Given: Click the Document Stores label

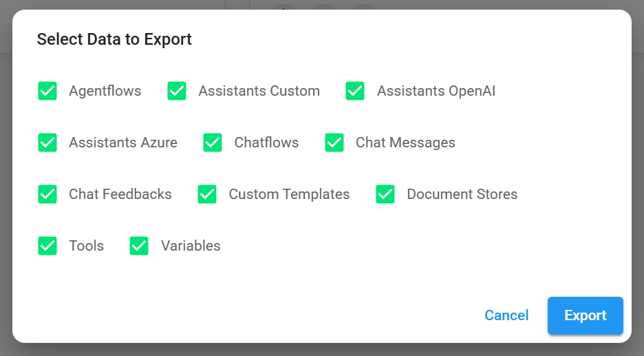Looking at the screenshot, I should coord(462,194).
